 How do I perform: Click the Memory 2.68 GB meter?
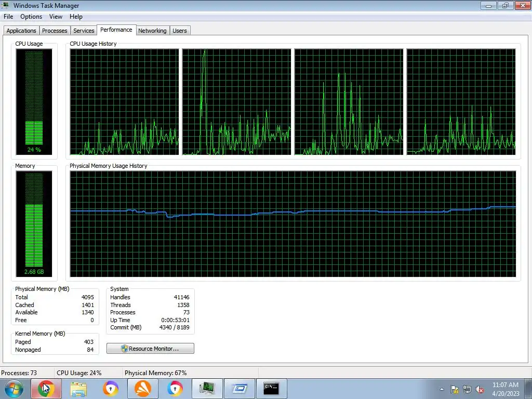[34, 224]
